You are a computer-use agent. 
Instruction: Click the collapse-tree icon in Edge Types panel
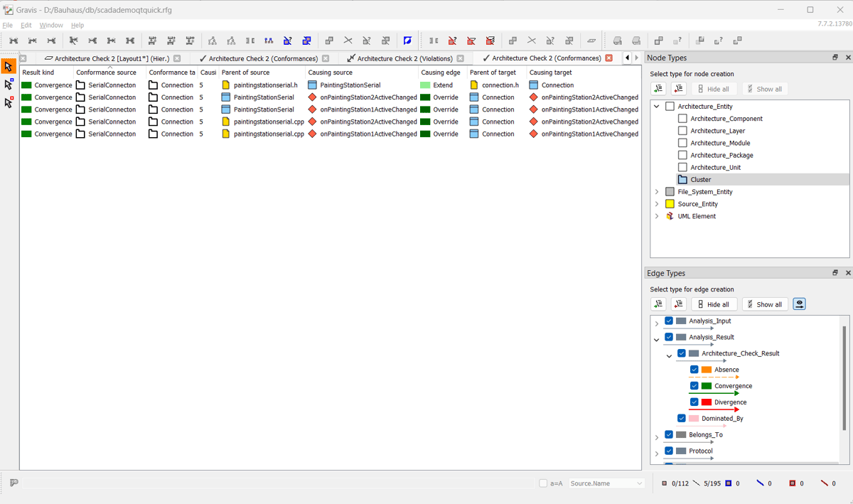tap(678, 304)
